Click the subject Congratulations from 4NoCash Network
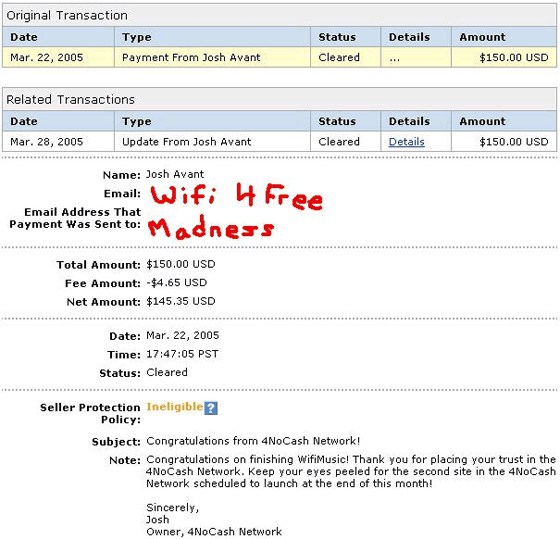560x539 pixels. [x=253, y=441]
